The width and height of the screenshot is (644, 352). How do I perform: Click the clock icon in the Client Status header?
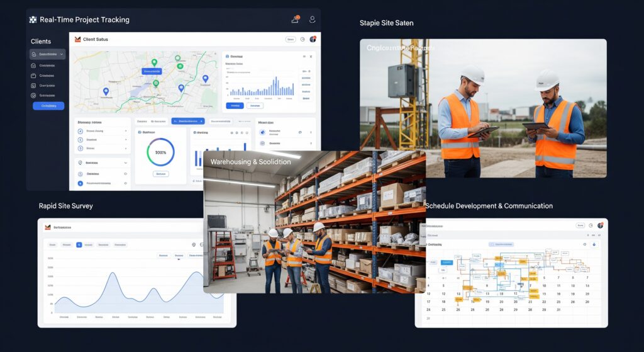click(x=303, y=40)
